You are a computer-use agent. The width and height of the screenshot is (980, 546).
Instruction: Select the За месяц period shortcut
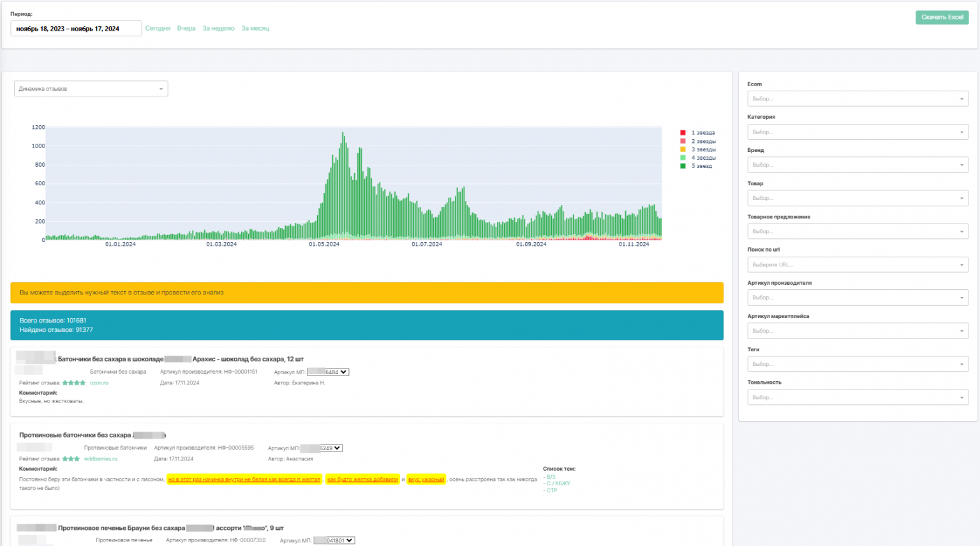[255, 29]
